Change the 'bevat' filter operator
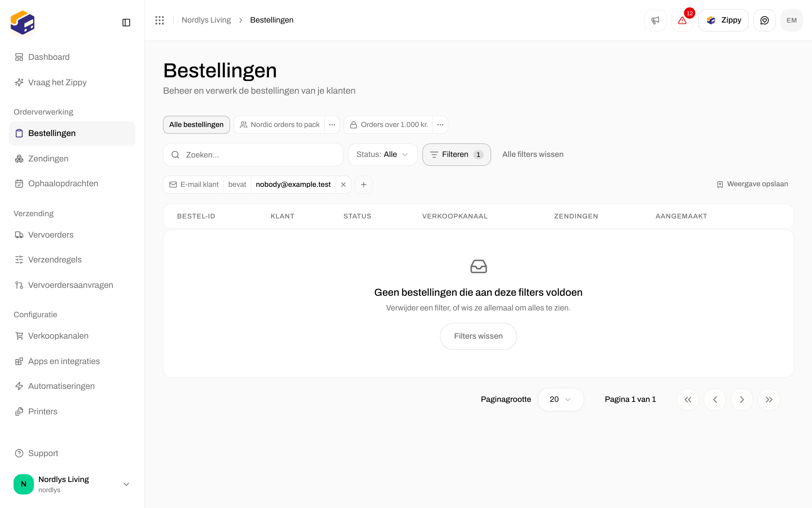Screen dimensions: 812x508 [237, 185]
